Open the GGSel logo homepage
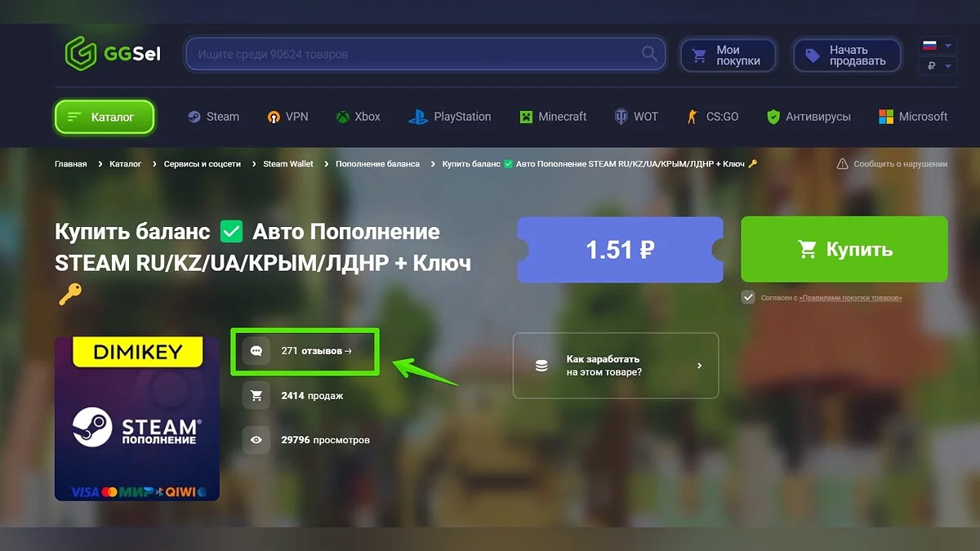 point(113,54)
